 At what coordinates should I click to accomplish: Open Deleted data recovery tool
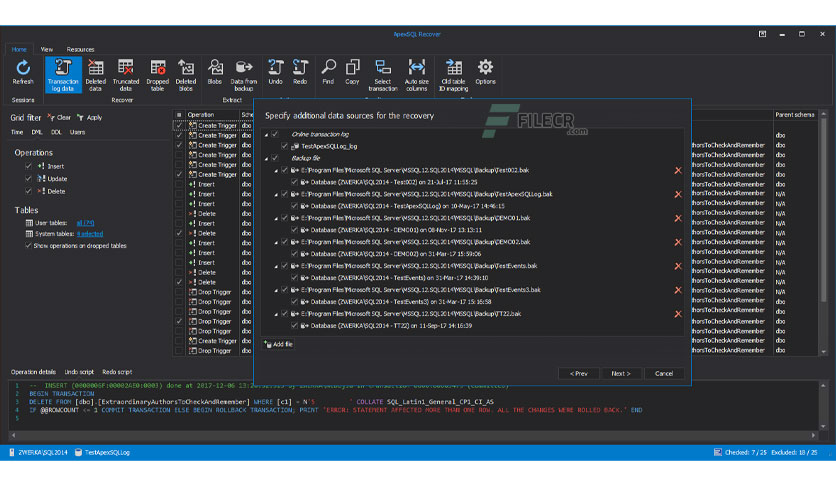[95, 75]
